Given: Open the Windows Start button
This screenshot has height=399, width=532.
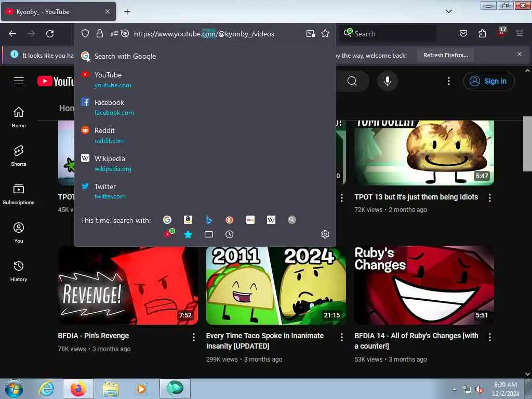Looking at the screenshot, I should click(14, 389).
